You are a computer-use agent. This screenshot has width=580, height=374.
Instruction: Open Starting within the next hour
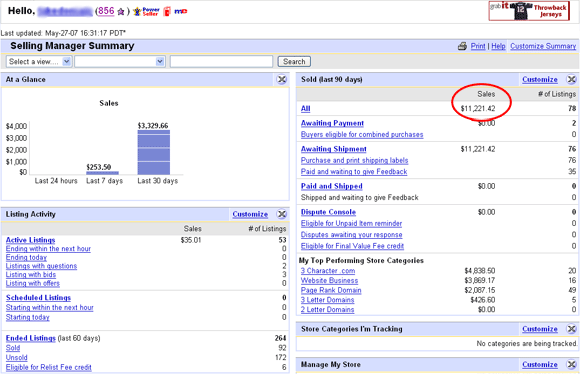(x=50, y=307)
